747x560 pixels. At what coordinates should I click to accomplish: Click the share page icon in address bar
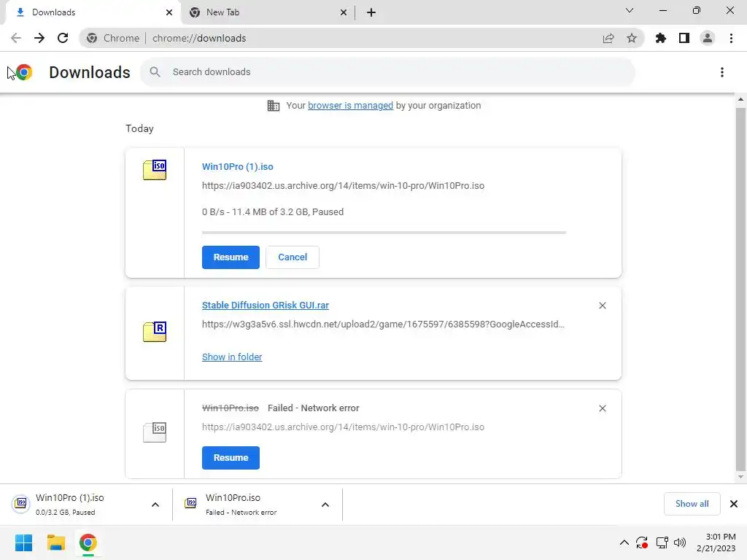pos(608,38)
